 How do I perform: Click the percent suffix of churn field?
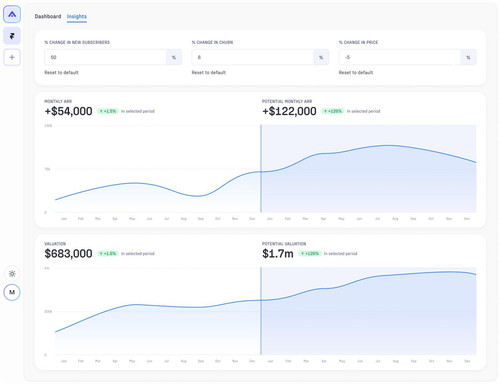pos(321,57)
